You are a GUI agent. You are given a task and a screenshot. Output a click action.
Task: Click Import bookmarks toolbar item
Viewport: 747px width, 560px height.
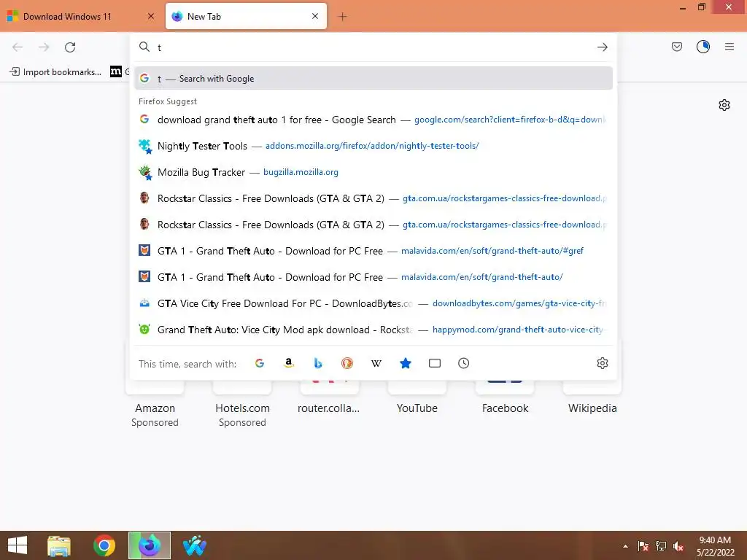pyautogui.click(x=55, y=72)
